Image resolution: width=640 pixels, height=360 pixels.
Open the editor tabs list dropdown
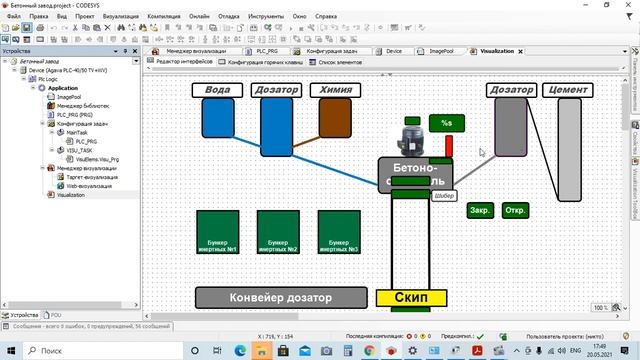point(624,51)
